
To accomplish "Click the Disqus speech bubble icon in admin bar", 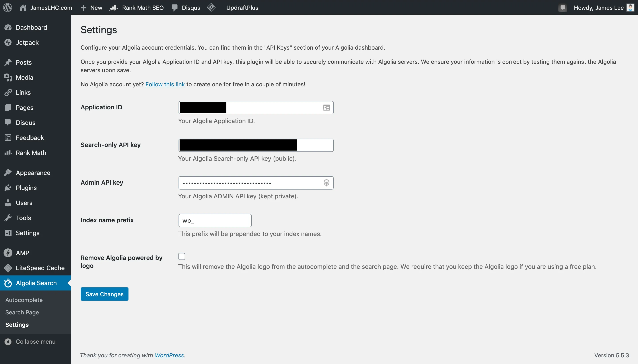I will [x=175, y=8].
